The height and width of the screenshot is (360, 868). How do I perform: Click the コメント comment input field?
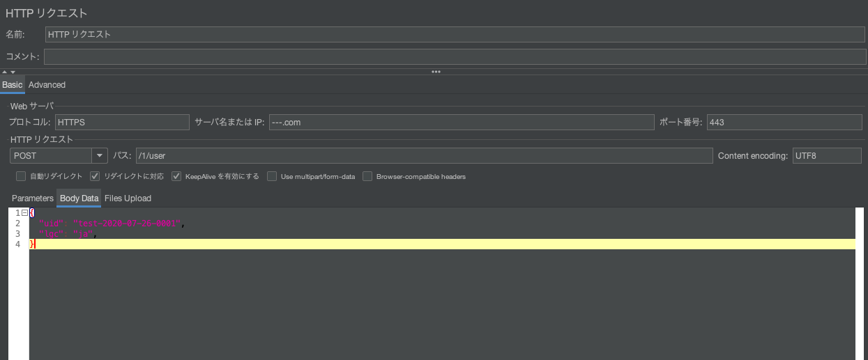[x=455, y=56]
